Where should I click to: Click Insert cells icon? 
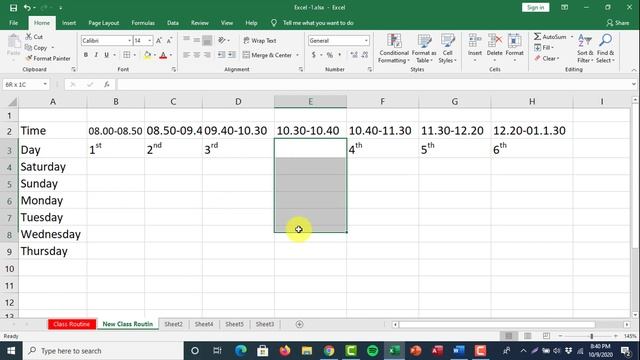point(475,41)
